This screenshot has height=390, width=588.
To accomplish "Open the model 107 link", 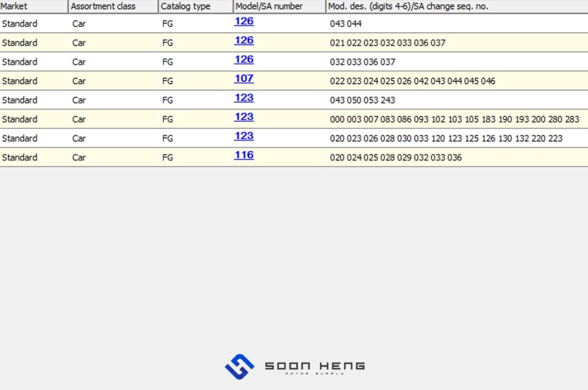I will coord(244,78).
